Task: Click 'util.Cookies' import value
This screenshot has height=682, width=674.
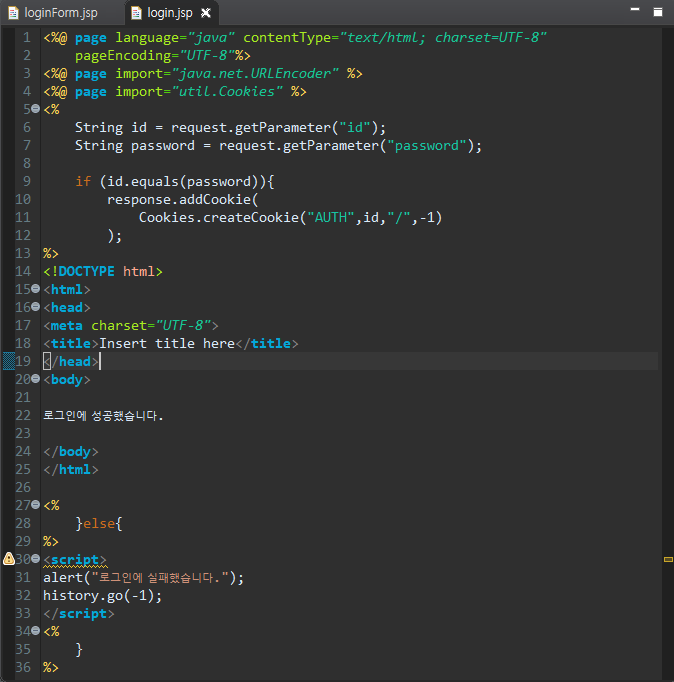Action: (227, 91)
